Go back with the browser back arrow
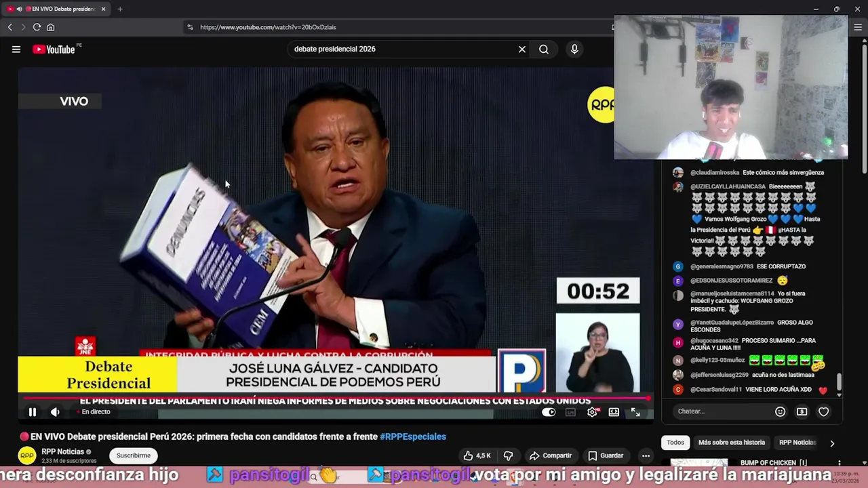This screenshot has width=868, height=488. click(x=9, y=27)
